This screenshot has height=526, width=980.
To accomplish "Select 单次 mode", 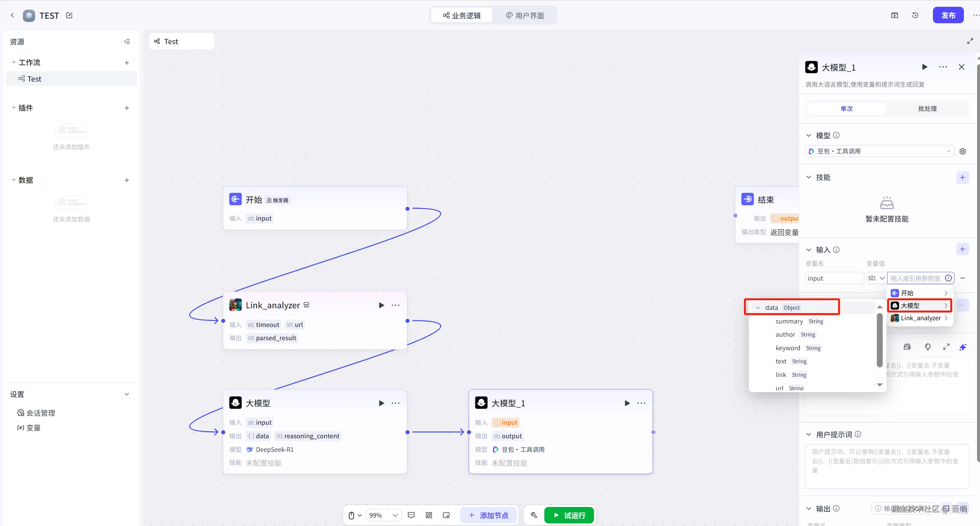I will click(x=846, y=109).
